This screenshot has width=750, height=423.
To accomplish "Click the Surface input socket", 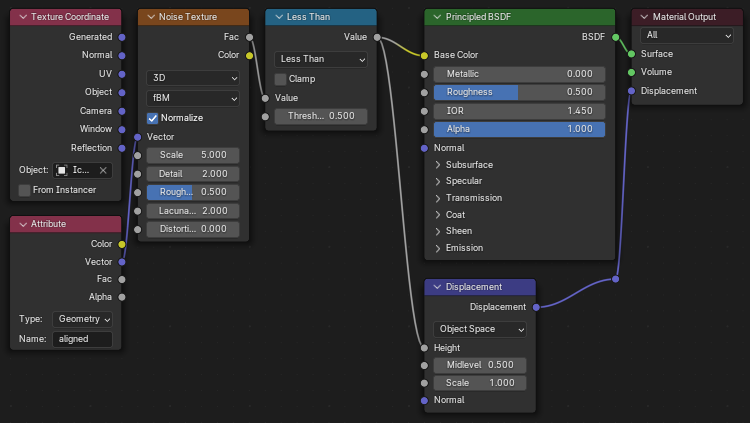I will [x=631, y=54].
